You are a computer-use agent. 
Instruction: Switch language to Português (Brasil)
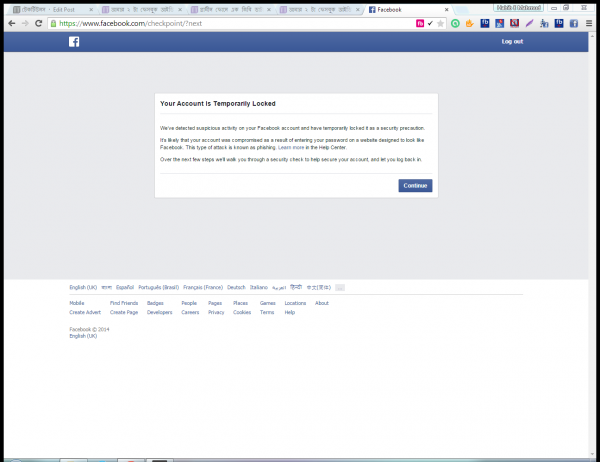pyautogui.click(x=158, y=287)
